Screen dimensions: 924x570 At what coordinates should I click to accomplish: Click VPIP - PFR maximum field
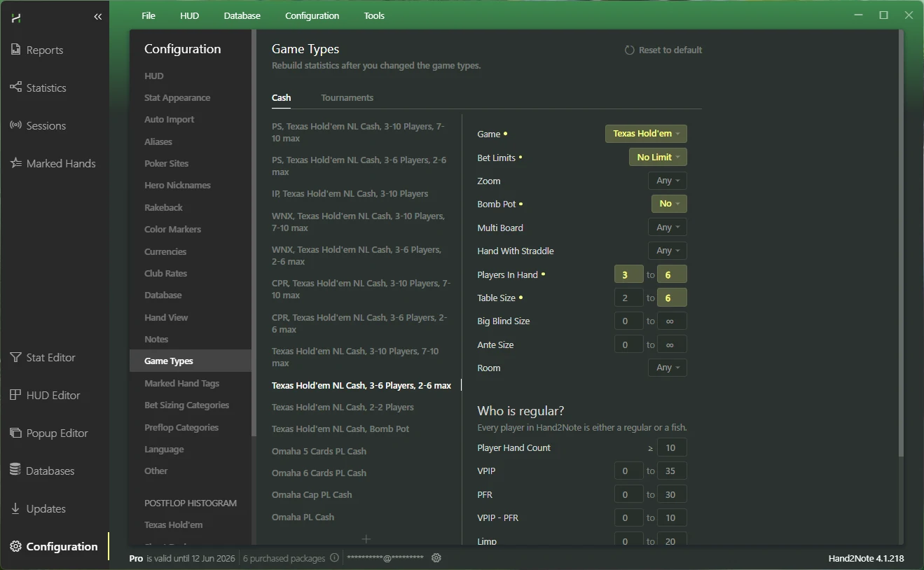click(x=672, y=517)
